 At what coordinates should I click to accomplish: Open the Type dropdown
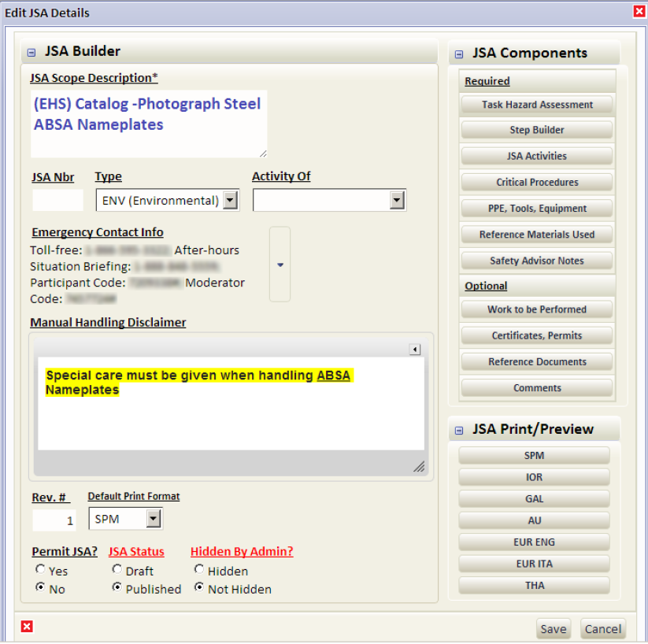(x=231, y=201)
